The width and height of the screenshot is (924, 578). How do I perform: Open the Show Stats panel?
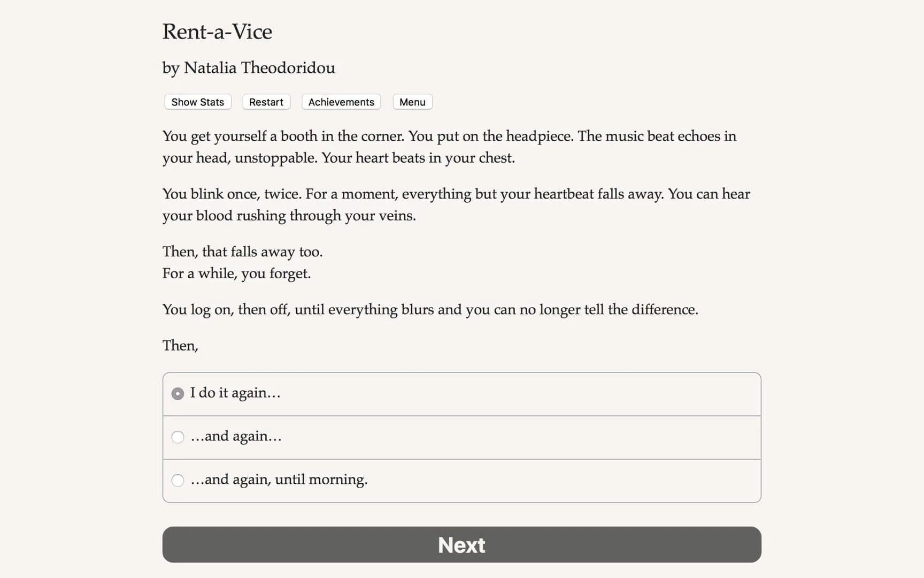point(197,102)
